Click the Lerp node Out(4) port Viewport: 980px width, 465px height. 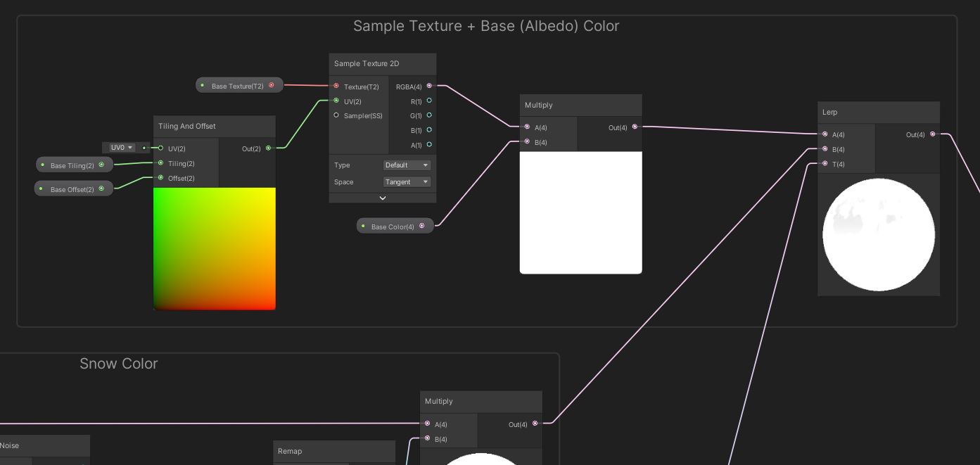[x=933, y=134]
